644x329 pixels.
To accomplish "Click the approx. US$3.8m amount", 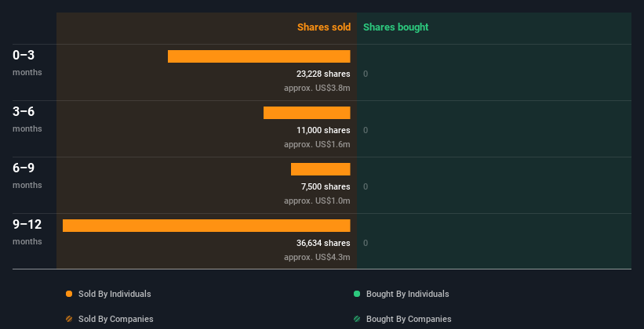I will pos(317,88).
